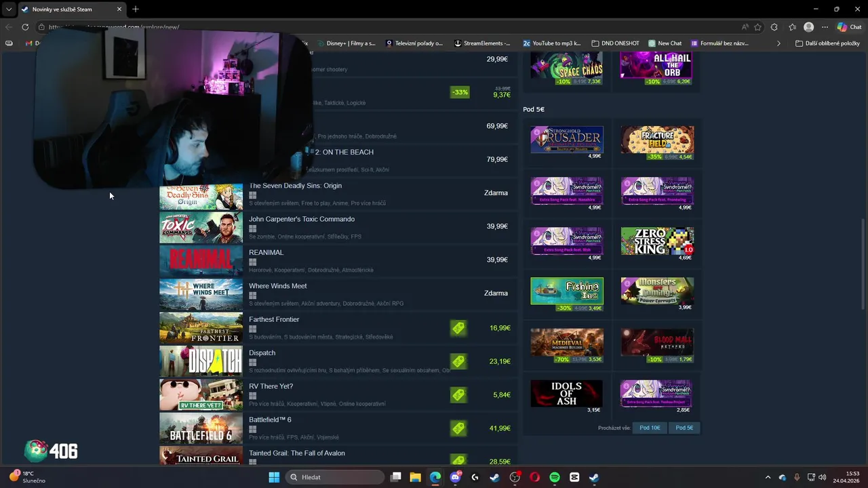Open the Where Winds Meet title
868x488 pixels.
(x=277, y=286)
